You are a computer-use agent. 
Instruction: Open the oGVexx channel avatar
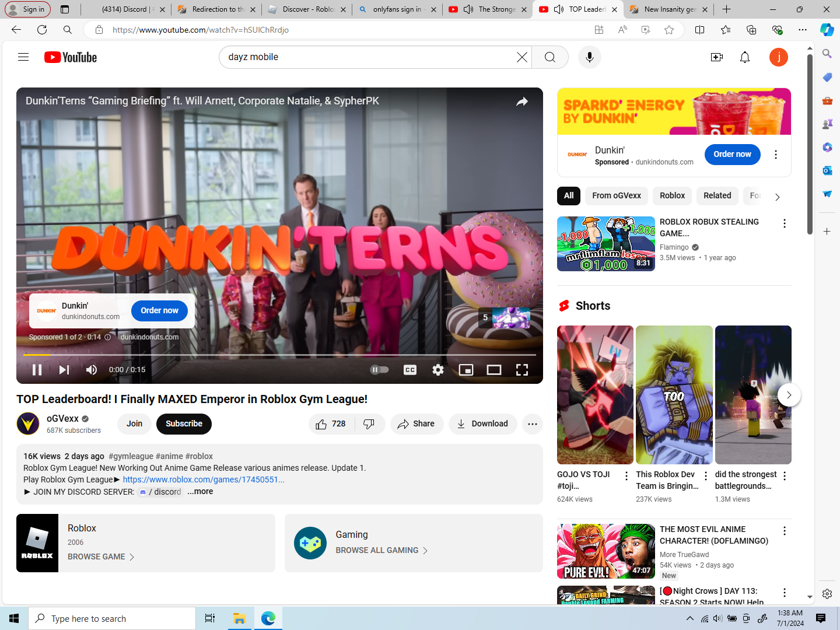(x=28, y=424)
